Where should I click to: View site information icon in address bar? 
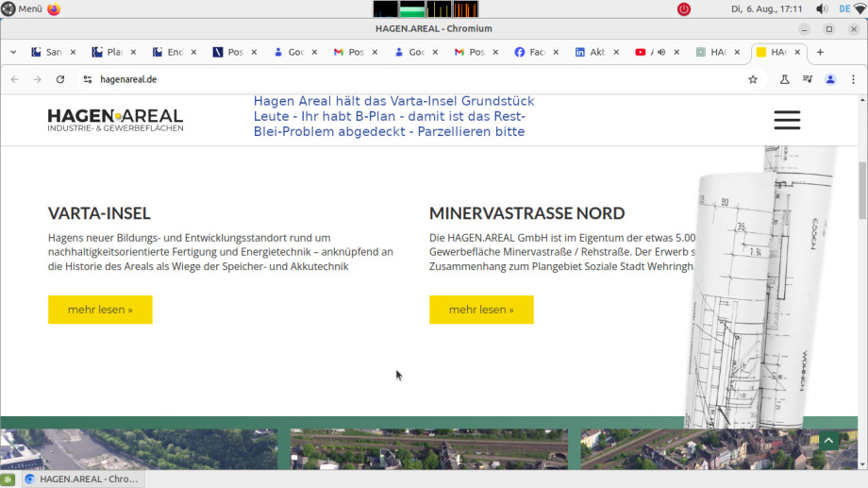click(x=88, y=79)
